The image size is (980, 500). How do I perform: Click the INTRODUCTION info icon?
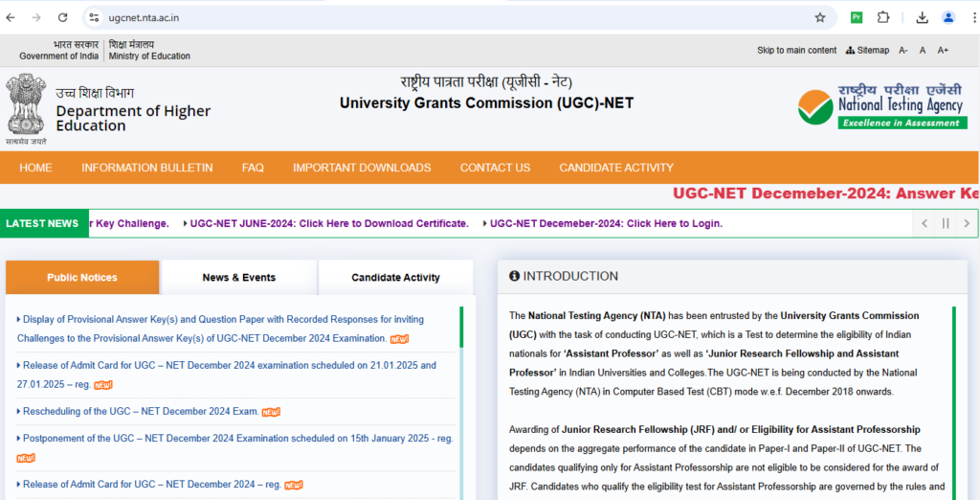(514, 276)
